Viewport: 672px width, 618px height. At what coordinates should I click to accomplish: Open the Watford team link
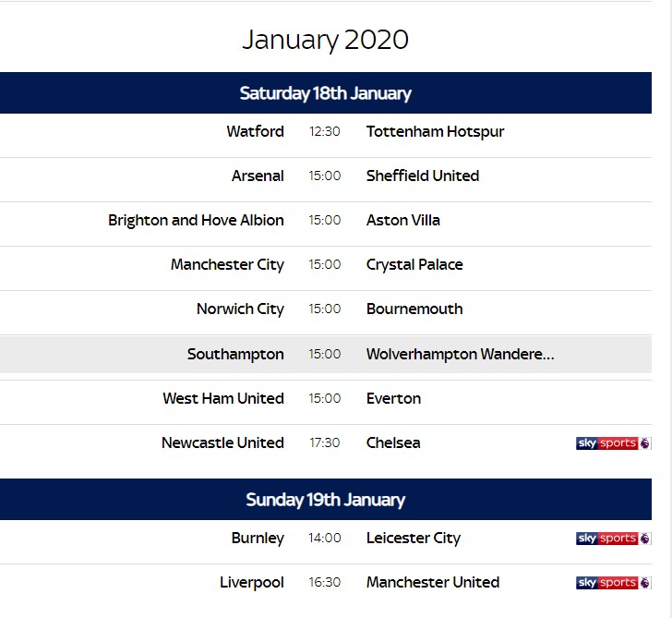(x=256, y=131)
